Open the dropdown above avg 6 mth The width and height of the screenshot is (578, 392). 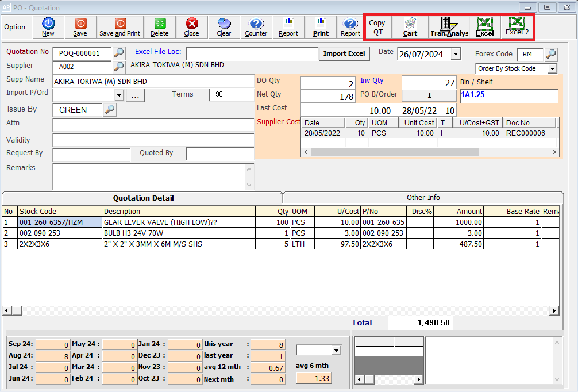click(x=336, y=351)
